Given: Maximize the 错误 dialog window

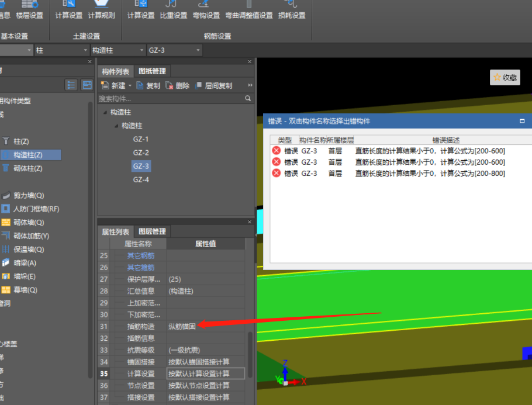Looking at the screenshot, I should tap(522, 121).
